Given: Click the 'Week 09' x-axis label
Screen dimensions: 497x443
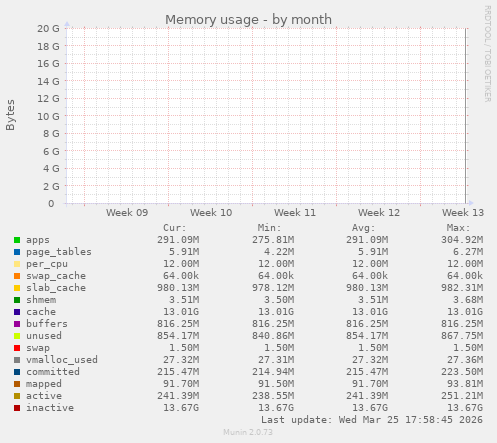Looking at the screenshot, I should click(127, 213).
